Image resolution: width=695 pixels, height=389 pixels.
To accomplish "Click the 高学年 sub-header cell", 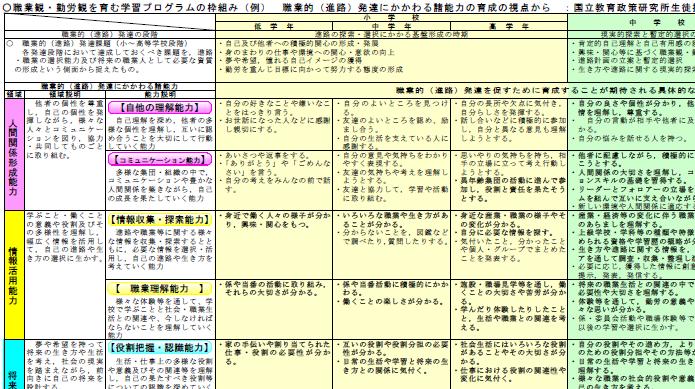I will [509, 27].
